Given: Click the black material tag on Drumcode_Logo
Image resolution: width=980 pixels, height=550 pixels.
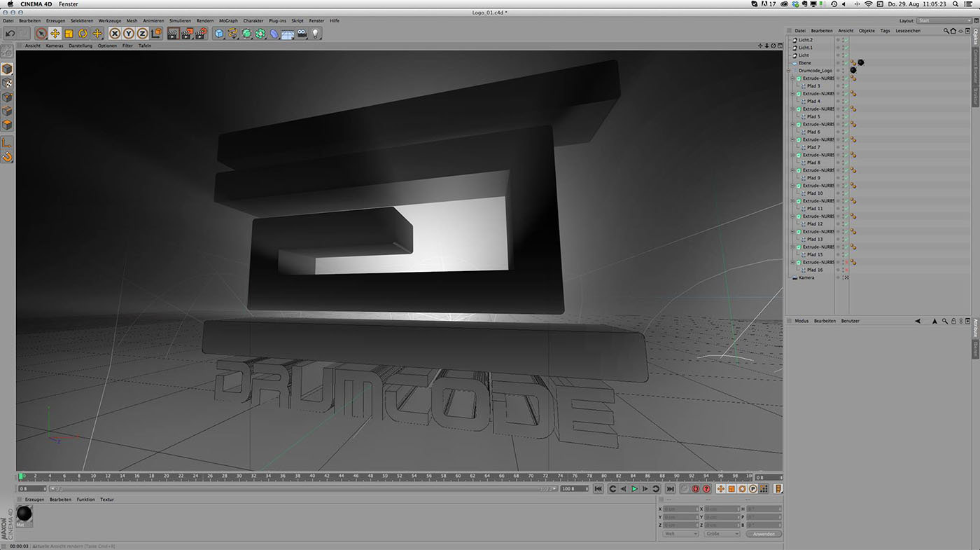Looking at the screenshot, I should tap(853, 71).
